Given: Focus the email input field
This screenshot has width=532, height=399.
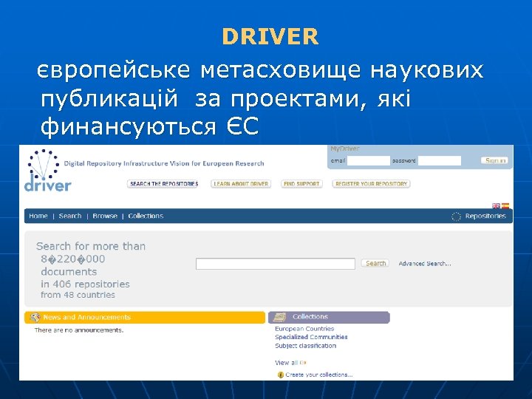Looking at the screenshot, I should coord(369,160).
